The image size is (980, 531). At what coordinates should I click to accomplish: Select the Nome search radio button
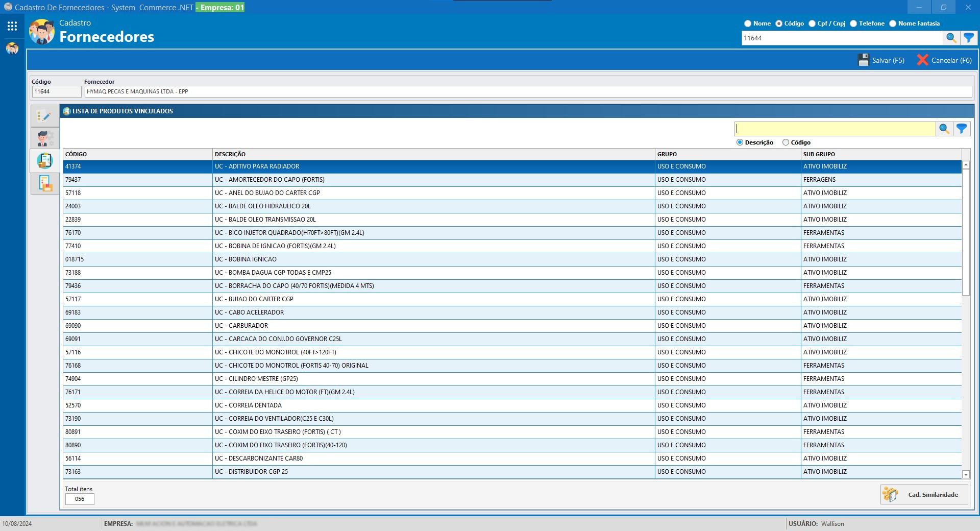[748, 23]
